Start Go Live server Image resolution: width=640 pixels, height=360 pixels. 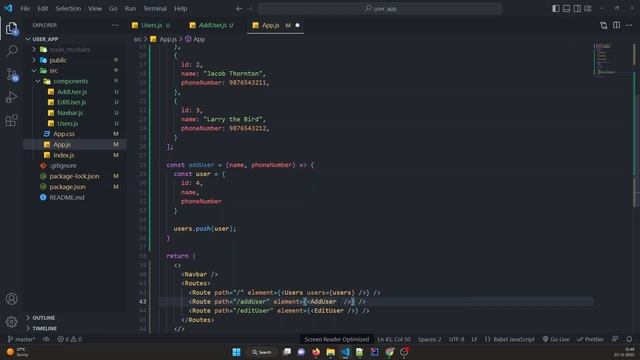(556, 339)
